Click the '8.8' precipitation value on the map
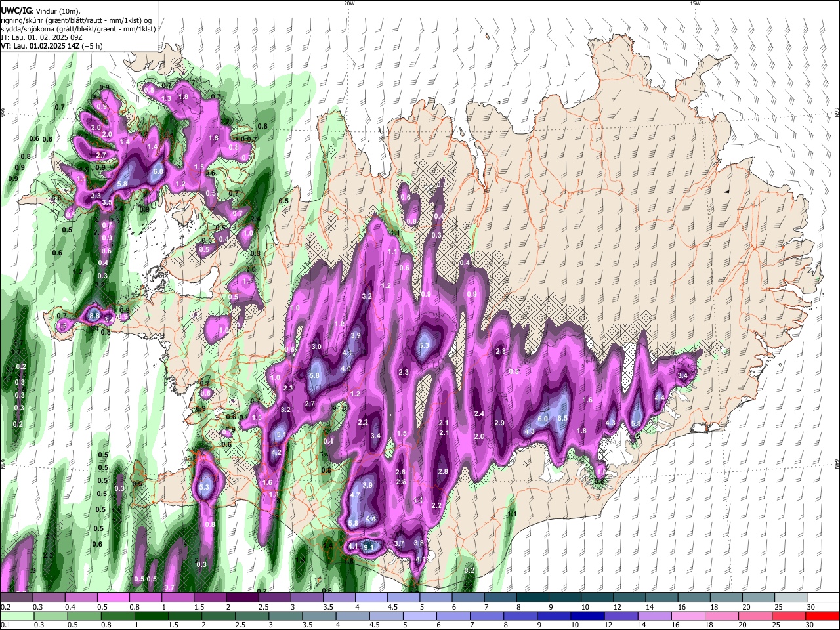 click(x=94, y=316)
